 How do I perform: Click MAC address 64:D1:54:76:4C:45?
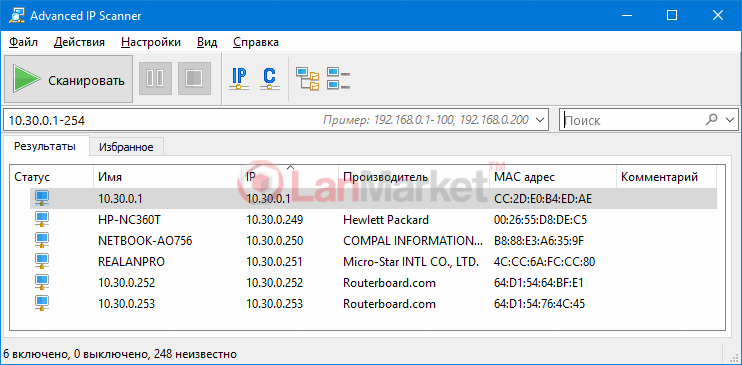coord(539,303)
